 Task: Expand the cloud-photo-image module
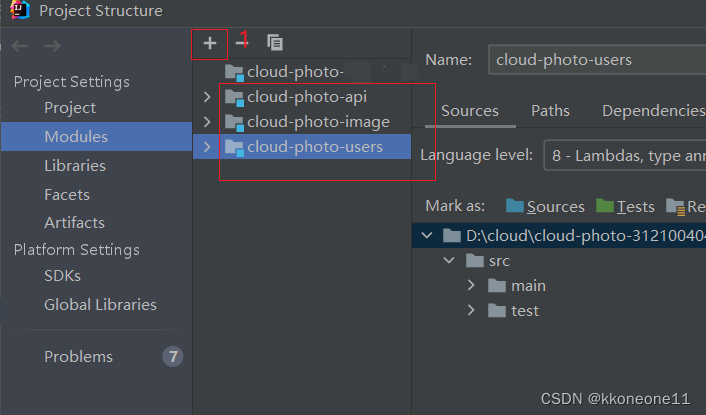tap(207, 122)
